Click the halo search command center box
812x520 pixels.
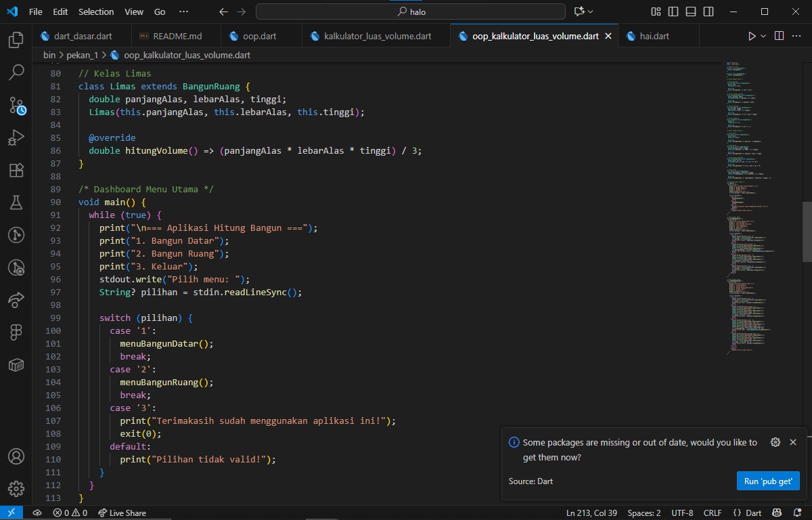411,12
